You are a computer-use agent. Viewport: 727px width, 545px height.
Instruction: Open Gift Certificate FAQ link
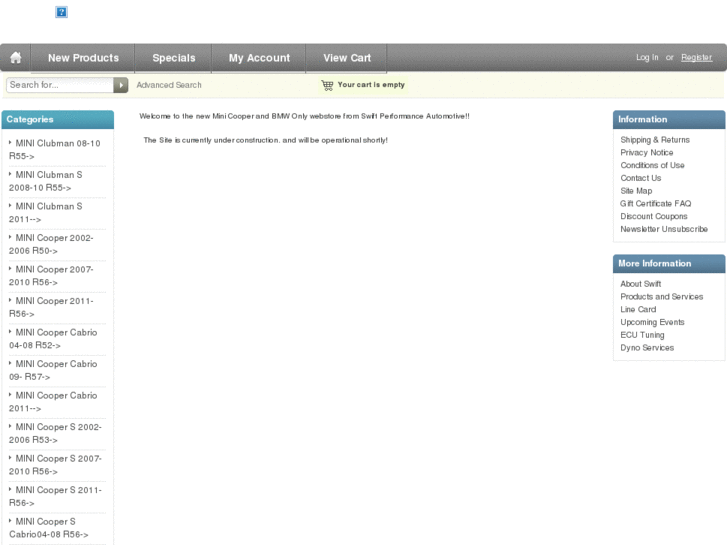[x=656, y=203]
